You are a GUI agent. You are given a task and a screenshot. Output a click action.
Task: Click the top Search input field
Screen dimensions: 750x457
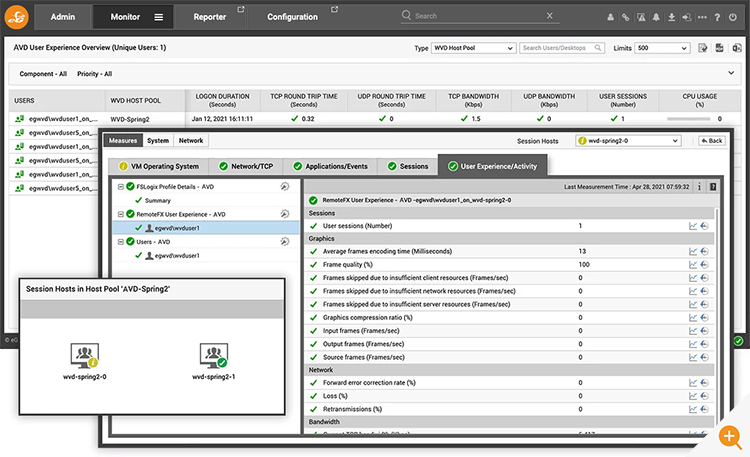click(x=478, y=16)
